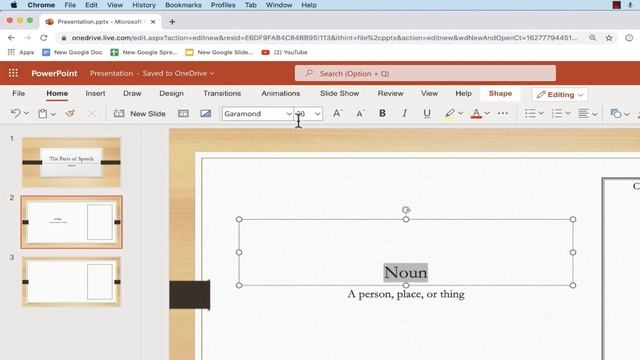Click the Increase Font Size icon
The height and width of the screenshot is (360, 640).
click(337, 113)
